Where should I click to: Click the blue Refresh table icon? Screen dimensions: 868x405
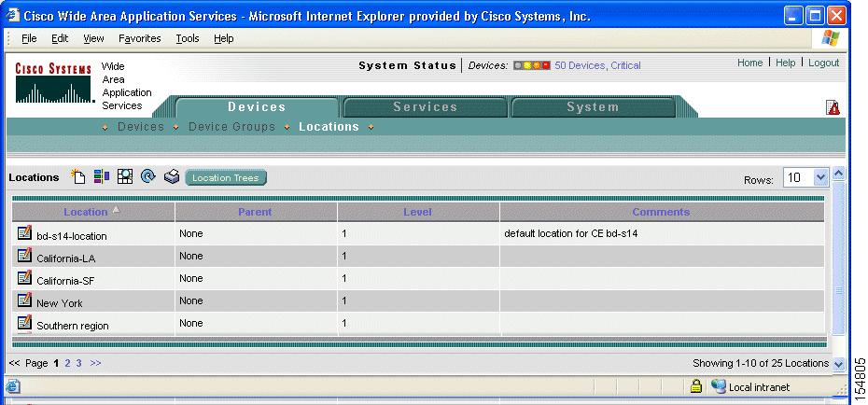coord(148,176)
